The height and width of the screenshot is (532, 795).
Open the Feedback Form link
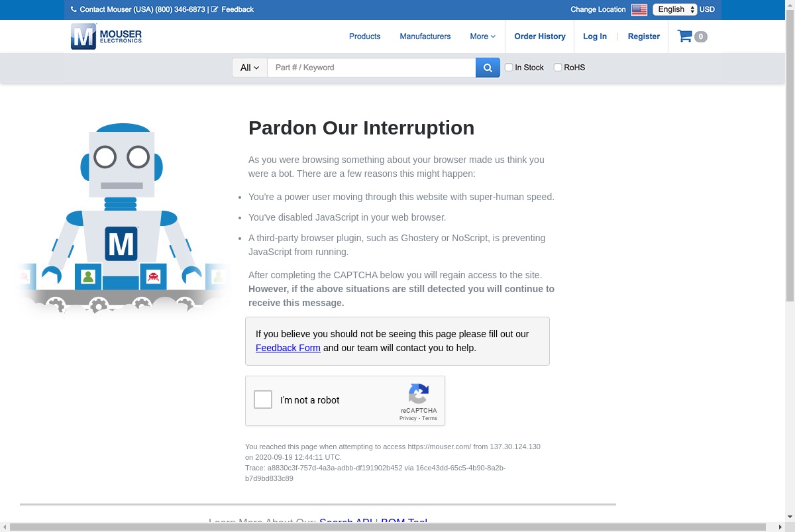(x=288, y=348)
